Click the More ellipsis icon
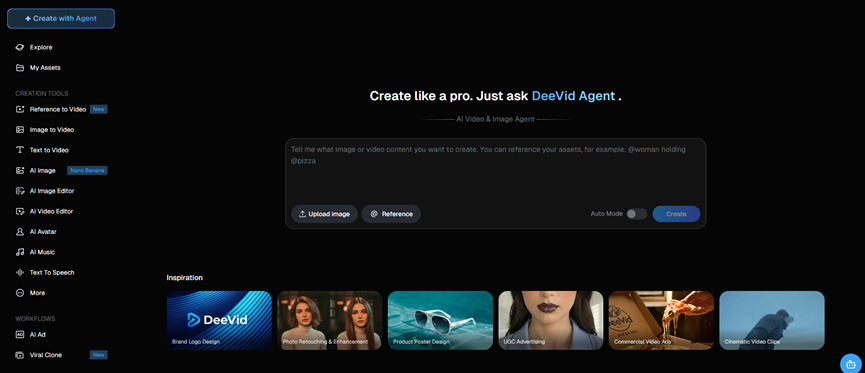 (20, 293)
